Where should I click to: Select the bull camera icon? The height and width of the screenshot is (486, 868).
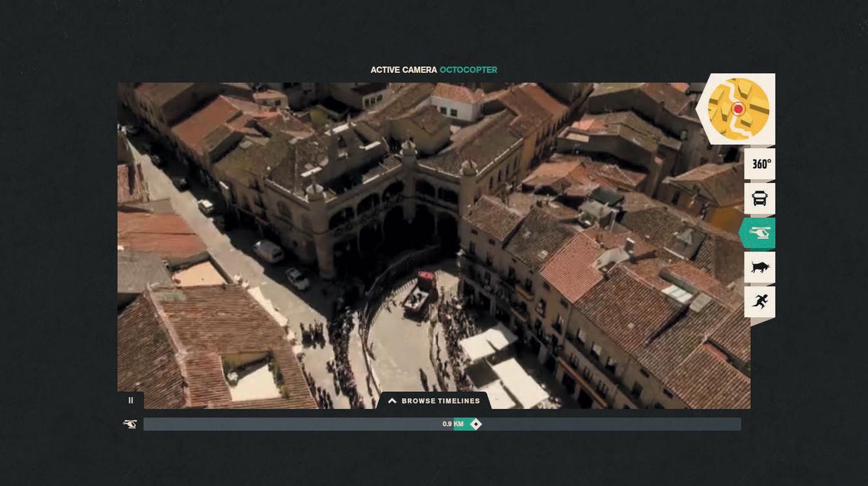click(760, 267)
